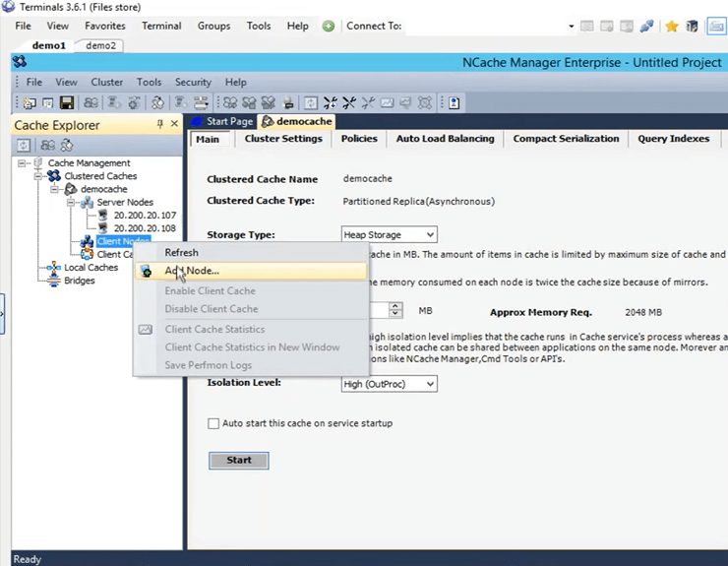
Task: Select Bridges in tree
Action: point(80,281)
